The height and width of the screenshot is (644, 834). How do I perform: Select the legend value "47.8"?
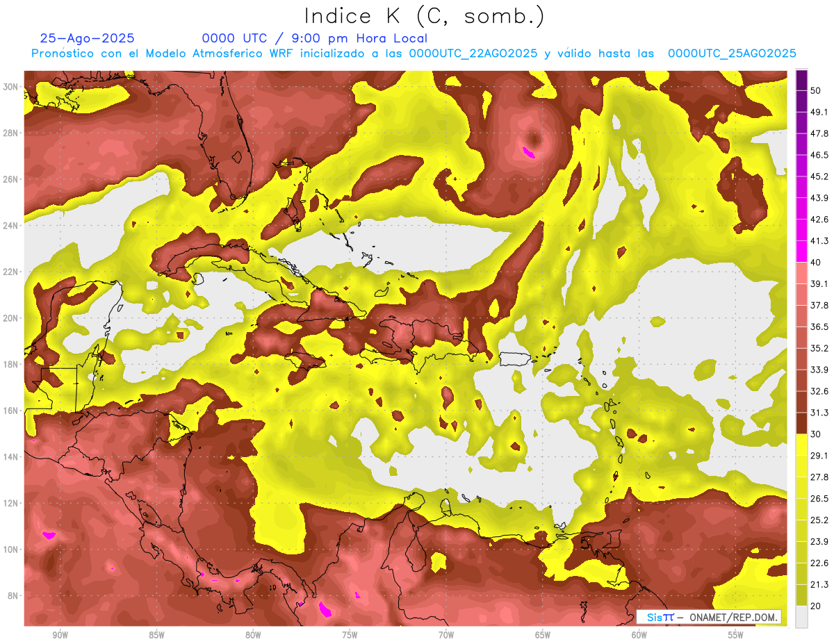819,133
